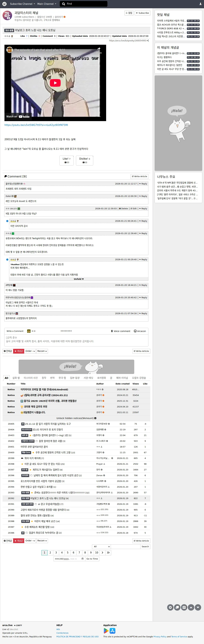Screen dimensions: 204x644
Task: Click the next page single chevron
Action: click(102, 553)
